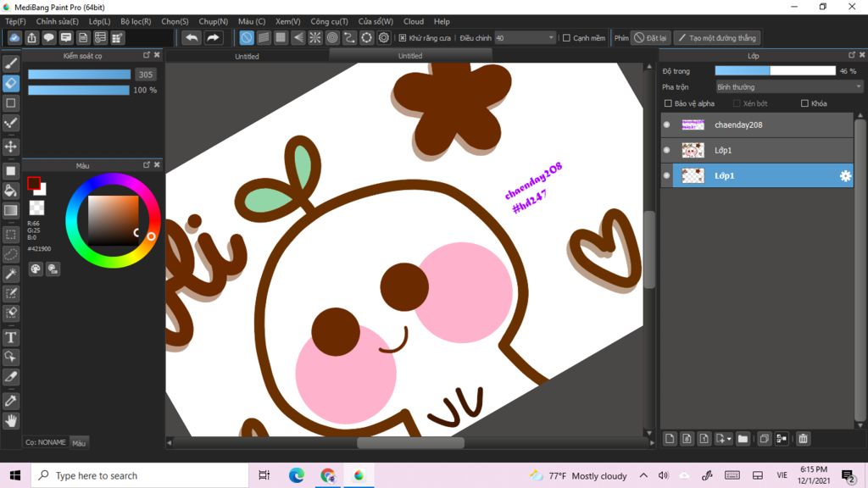The height and width of the screenshot is (488, 868).
Task: Open the Help menu
Action: tap(442, 21)
